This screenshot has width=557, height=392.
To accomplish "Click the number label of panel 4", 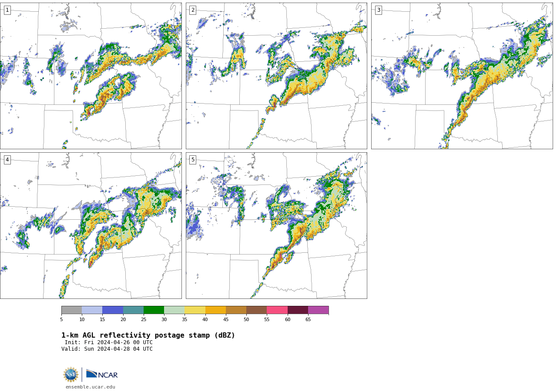I will 7,160.
